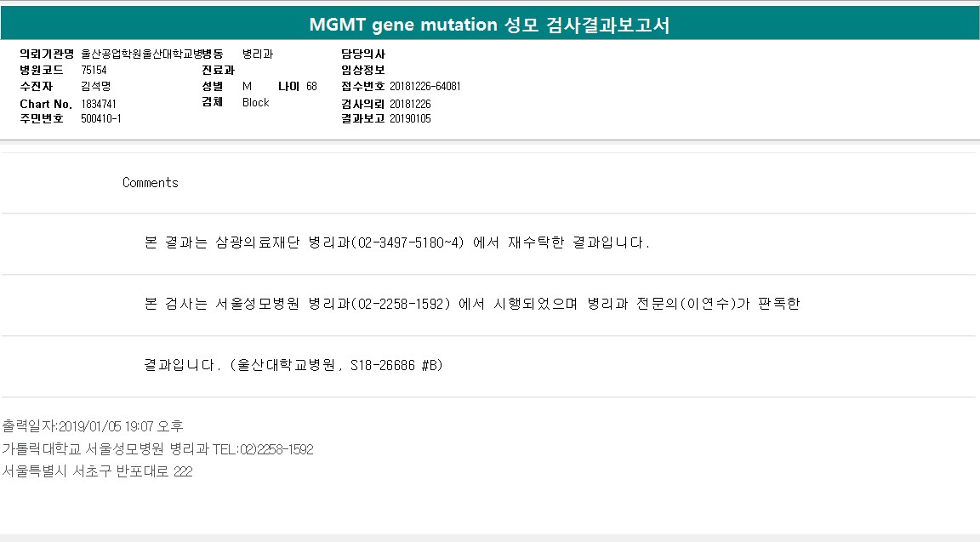
Task: Click the 삼광의료재단 병리과 comment line
Action: pyautogui.click(x=397, y=242)
